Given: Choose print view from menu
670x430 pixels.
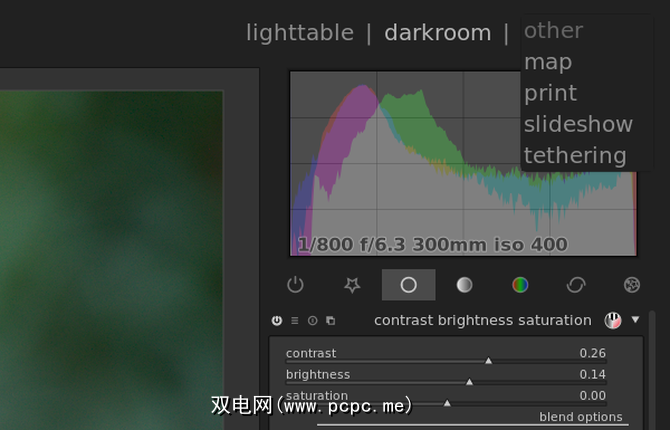Looking at the screenshot, I should point(550,93).
